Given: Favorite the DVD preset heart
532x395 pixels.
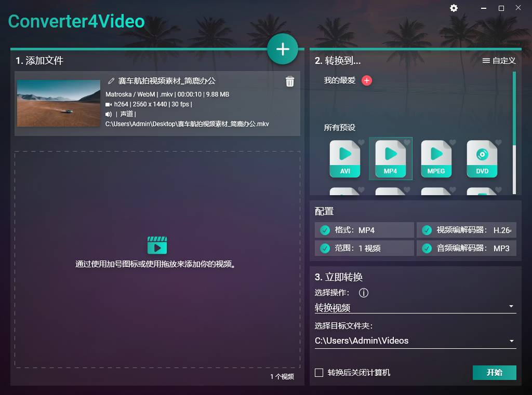Looking at the screenshot, I should (x=497, y=142).
